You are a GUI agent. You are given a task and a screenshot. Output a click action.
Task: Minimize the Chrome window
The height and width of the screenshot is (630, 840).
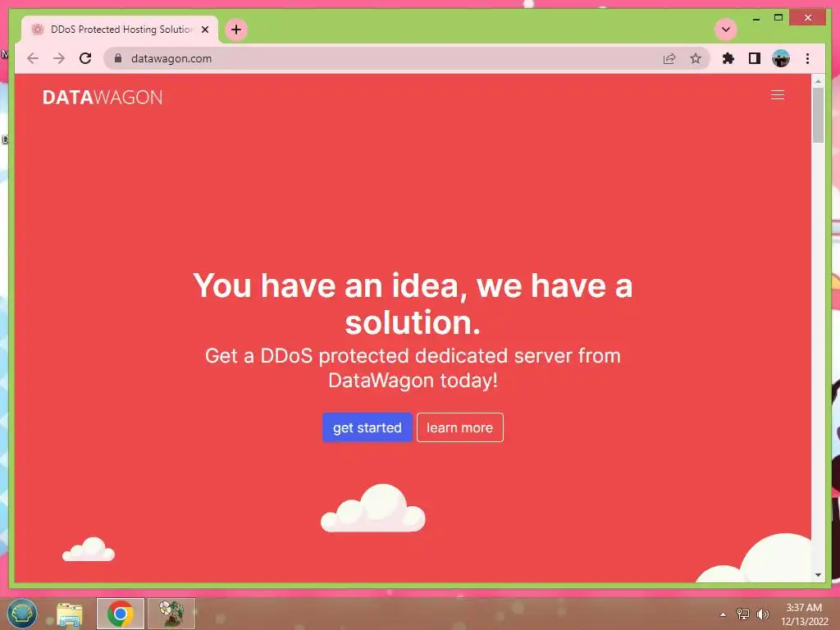[756, 18]
